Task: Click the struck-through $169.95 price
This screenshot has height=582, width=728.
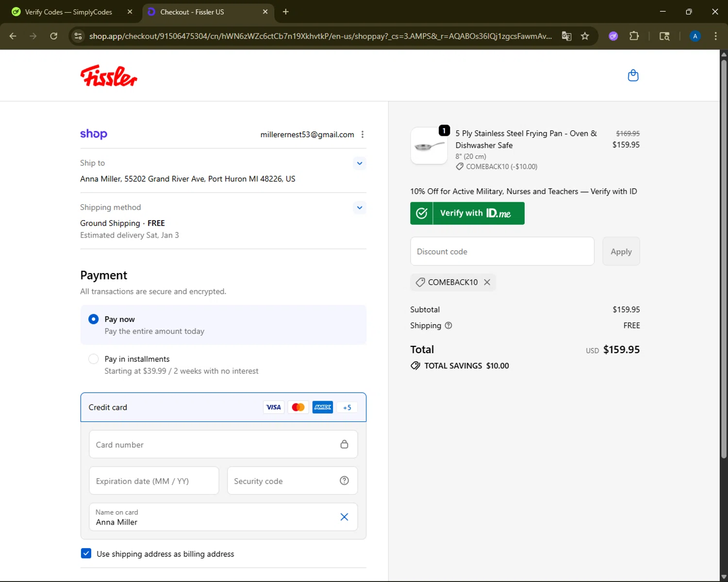Action: tap(628, 133)
